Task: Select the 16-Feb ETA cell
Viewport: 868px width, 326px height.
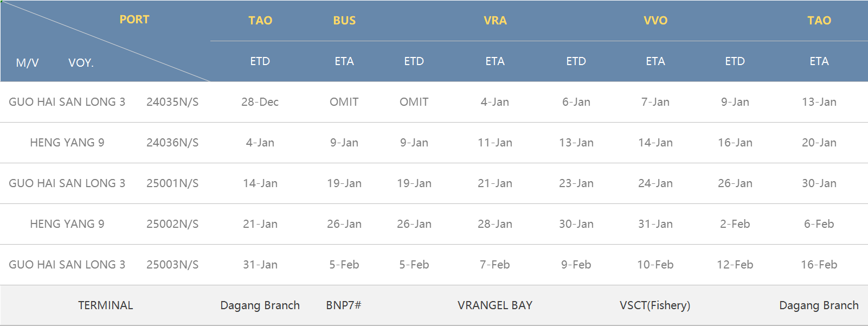Action: [819, 265]
